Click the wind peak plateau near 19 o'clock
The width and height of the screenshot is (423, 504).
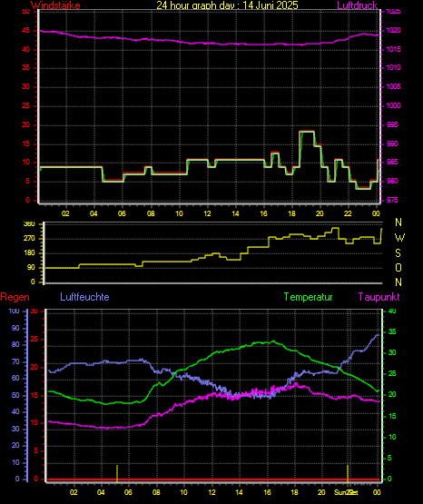tap(307, 131)
